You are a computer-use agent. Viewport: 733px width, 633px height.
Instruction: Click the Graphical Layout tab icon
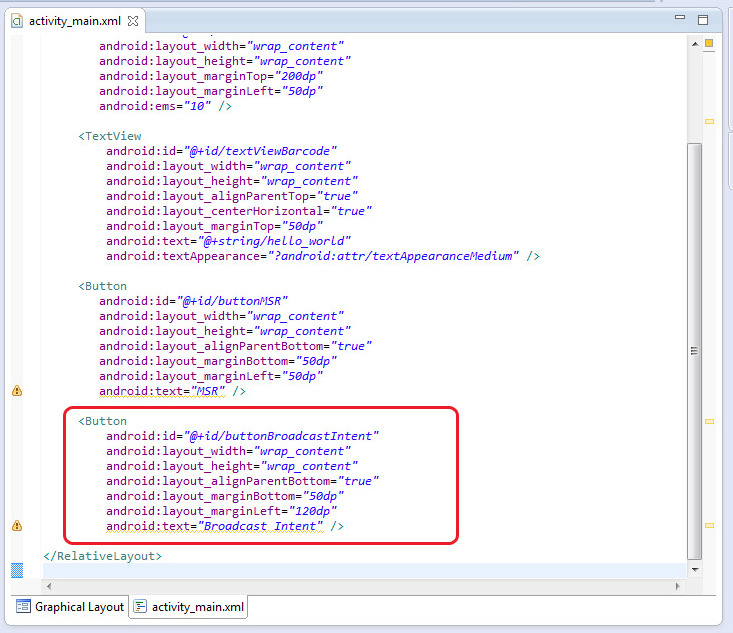tap(24, 606)
